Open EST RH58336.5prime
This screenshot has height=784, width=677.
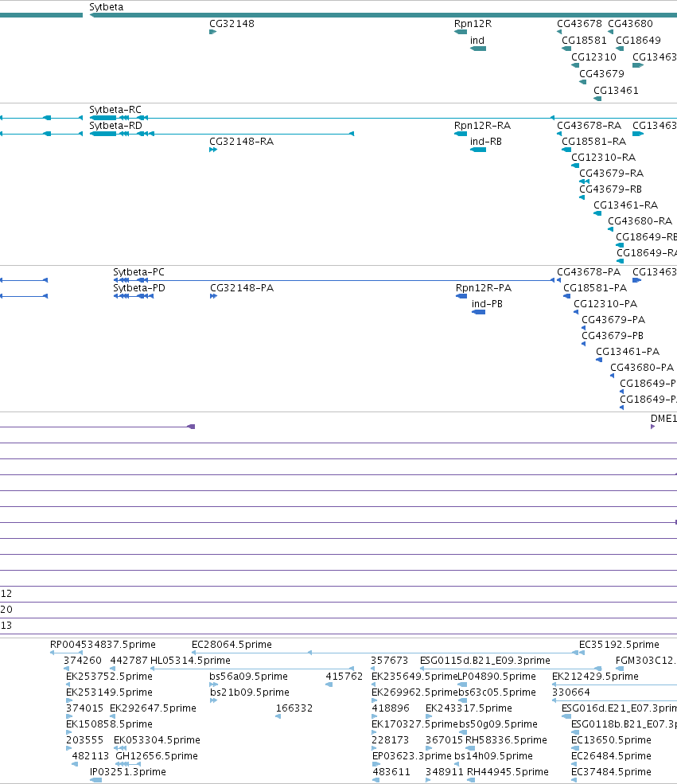click(506, 740)
